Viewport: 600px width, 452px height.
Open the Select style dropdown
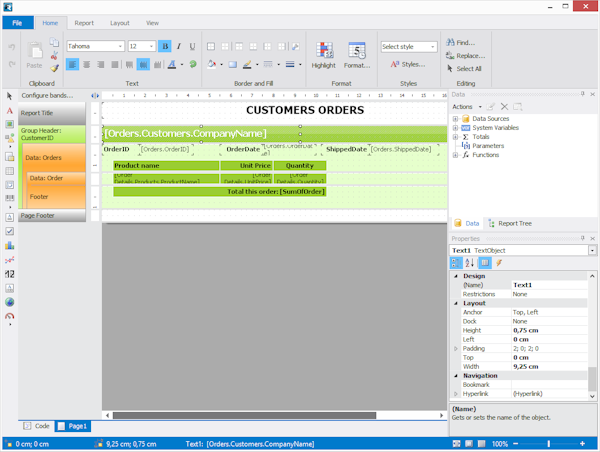[x=433, y=47]
